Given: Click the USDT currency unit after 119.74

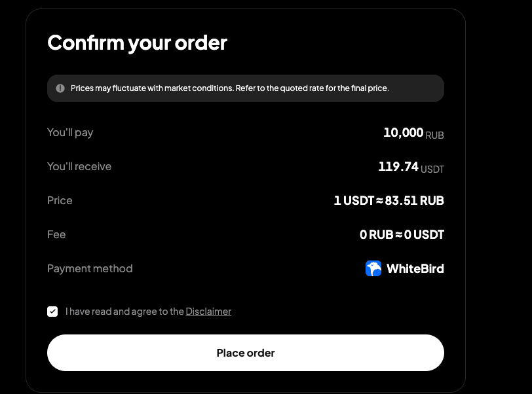Looking at the screenshot, I should (x=432, y=170).
